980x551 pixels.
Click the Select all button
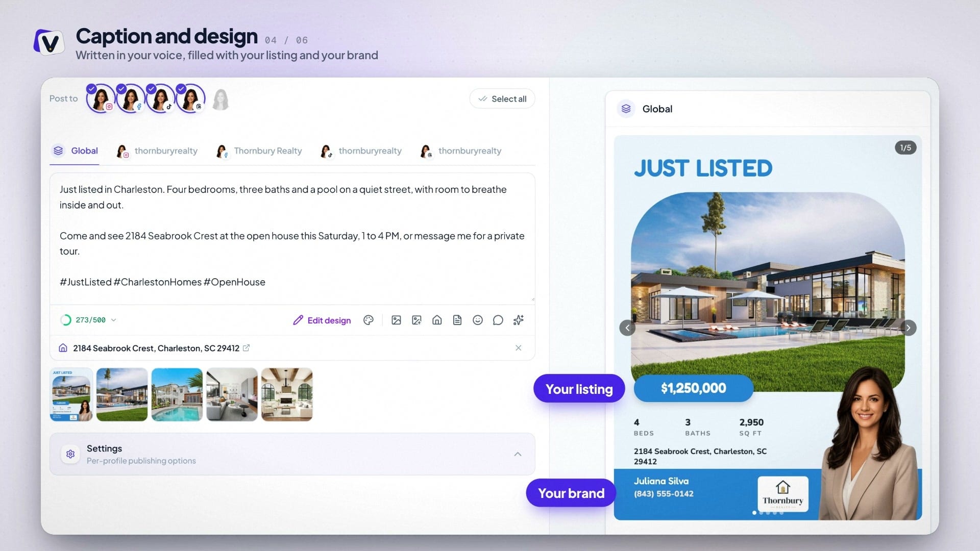pyautogui.click(x=502, y=99)
